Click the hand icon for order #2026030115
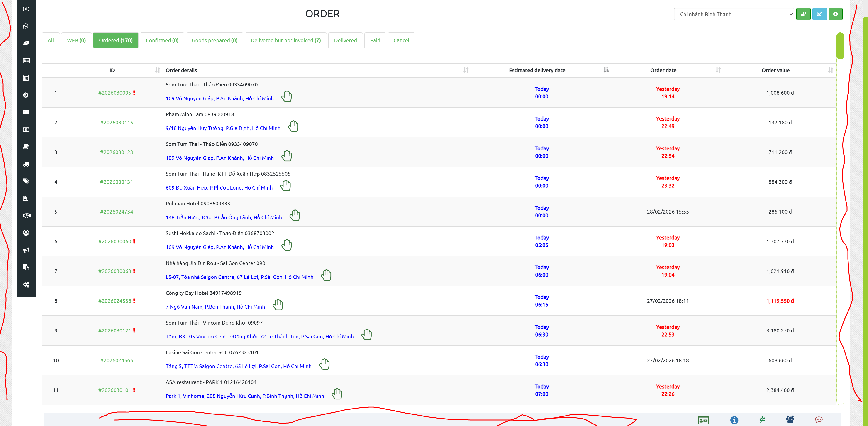 click(x=293, y=126)
